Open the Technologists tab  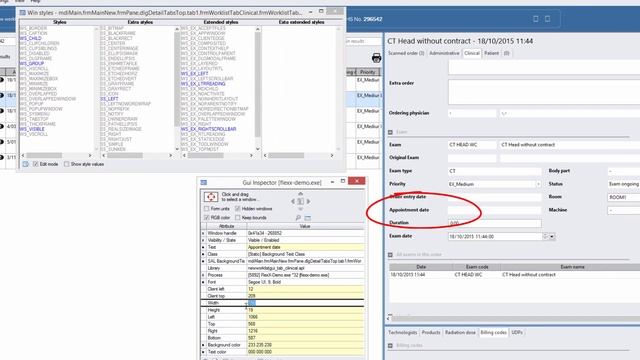coord(402,333)
